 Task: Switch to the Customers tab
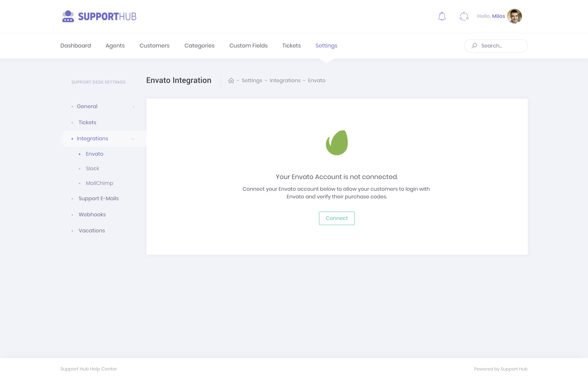155,46
